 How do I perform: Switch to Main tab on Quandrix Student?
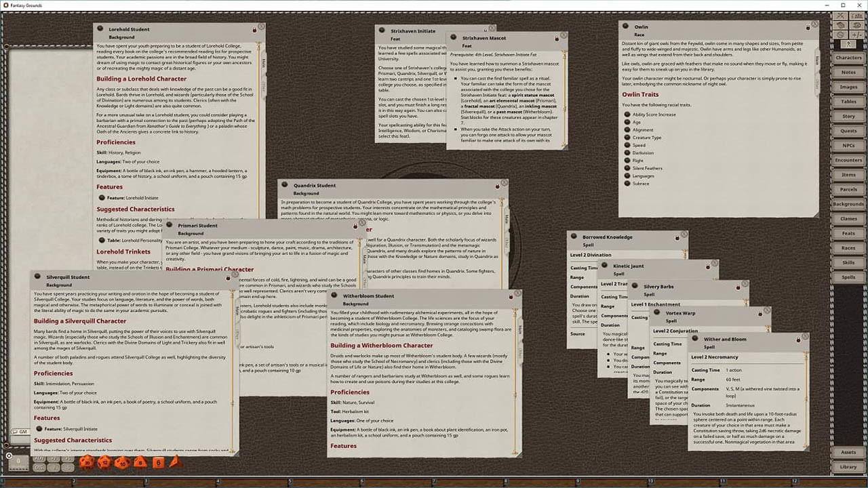505,218
